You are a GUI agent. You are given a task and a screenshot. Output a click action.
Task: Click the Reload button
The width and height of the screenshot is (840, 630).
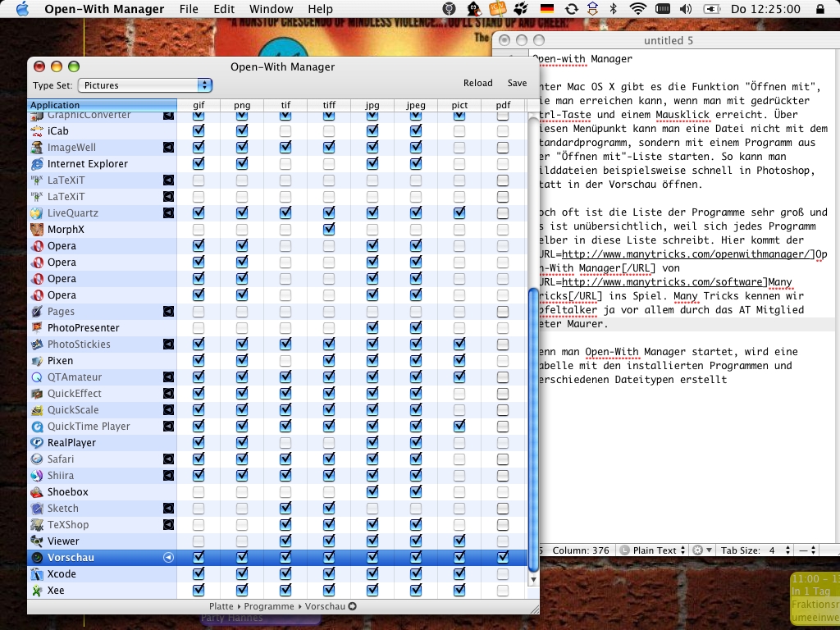[478, 83]
